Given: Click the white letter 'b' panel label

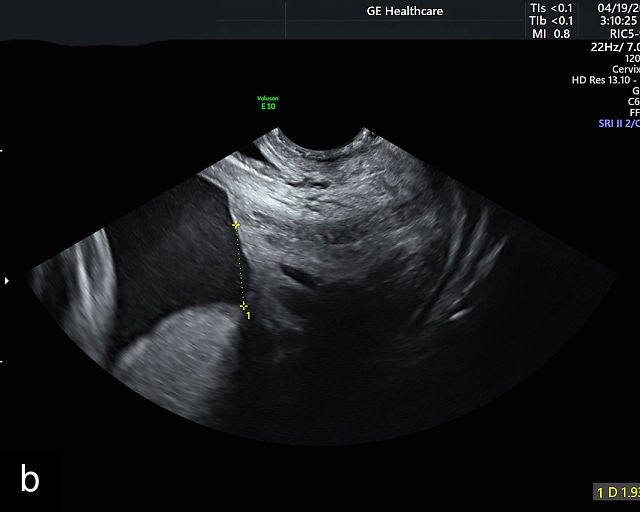Looking at the screenshot, I should (x=29, y=479).
